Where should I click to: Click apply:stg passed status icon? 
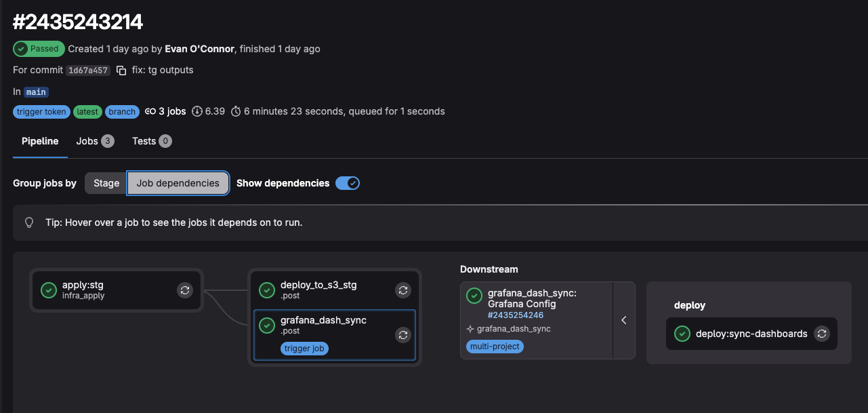[49, 290]
